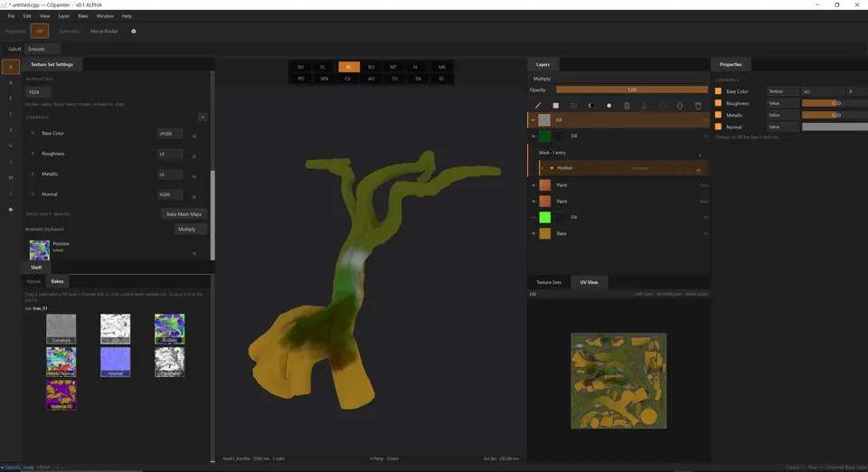
Task: Open the Layer menu
Action: pos(63,16)
